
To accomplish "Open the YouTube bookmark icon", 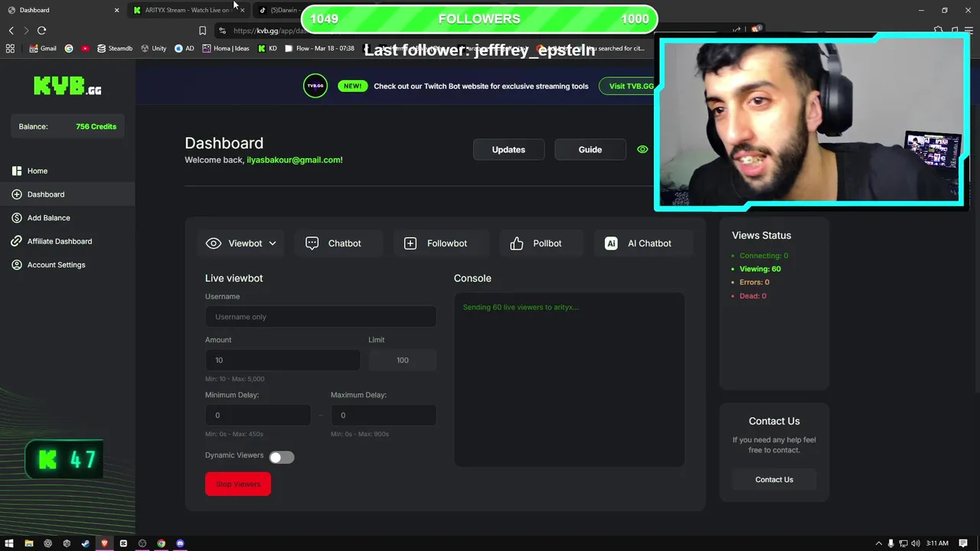I will click(84, 48).
